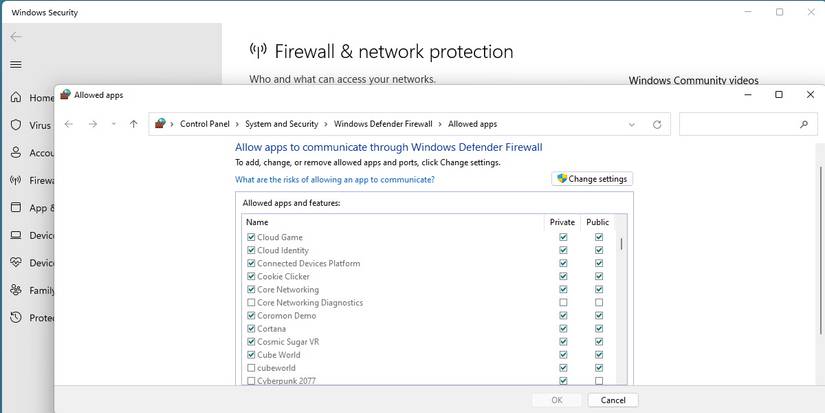
Task: Navigate up one level in Allowed apps
Action: (133, 124)
